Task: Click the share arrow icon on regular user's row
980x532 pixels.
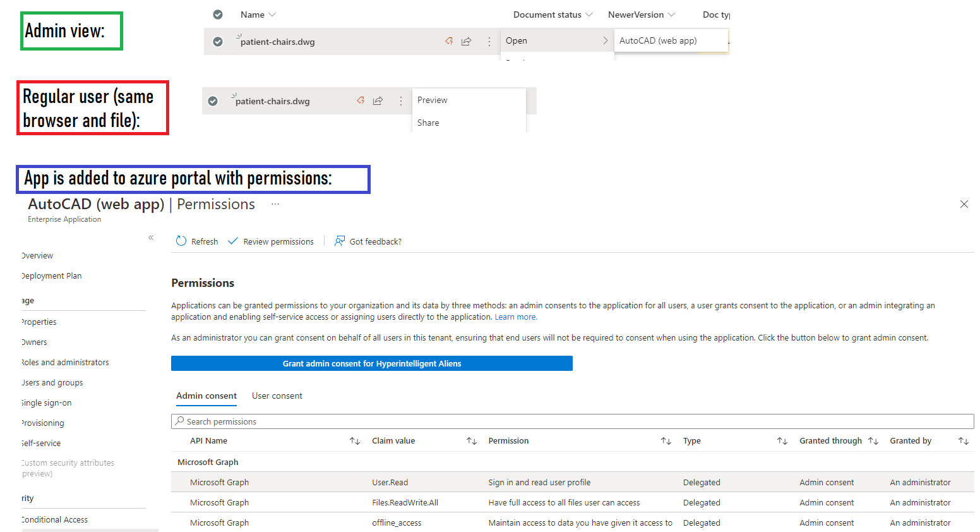Action: coord(378,100)
